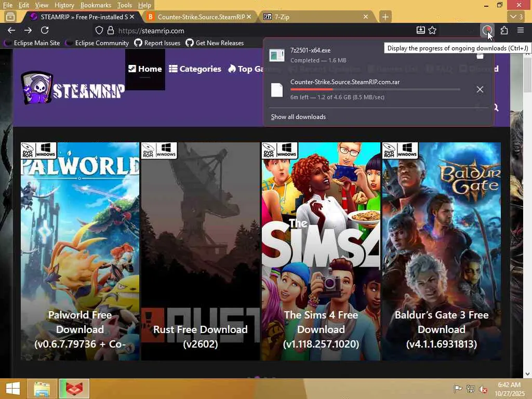Open the Eclipse Main Site bookmark

pos(32,43)
